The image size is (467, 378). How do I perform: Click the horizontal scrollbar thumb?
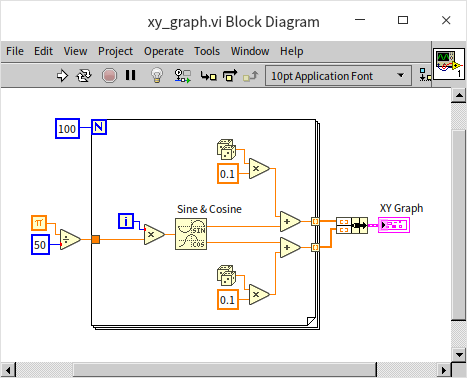pyautogui.click(x=225, y=370)
